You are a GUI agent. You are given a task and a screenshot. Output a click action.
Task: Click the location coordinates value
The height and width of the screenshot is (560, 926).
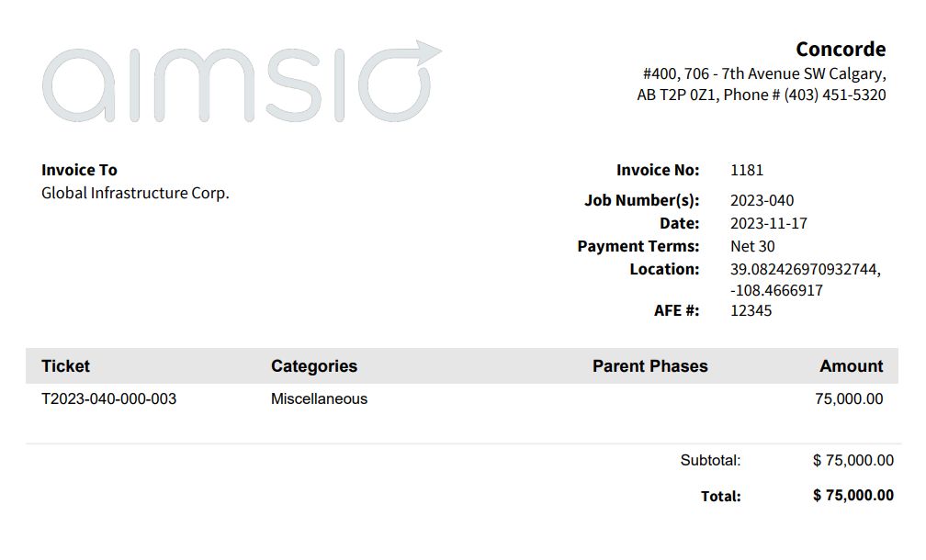[x=806, y=280]
